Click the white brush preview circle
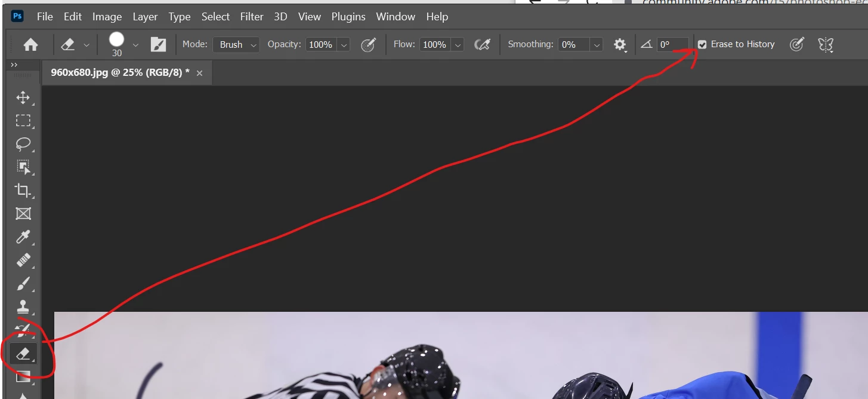Screen dimensions: 868x399 116,39
